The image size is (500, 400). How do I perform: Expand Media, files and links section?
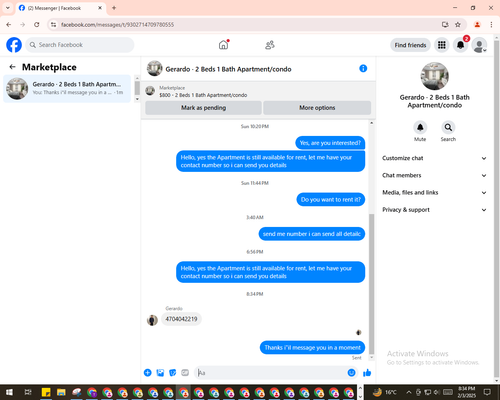point(434,193)
